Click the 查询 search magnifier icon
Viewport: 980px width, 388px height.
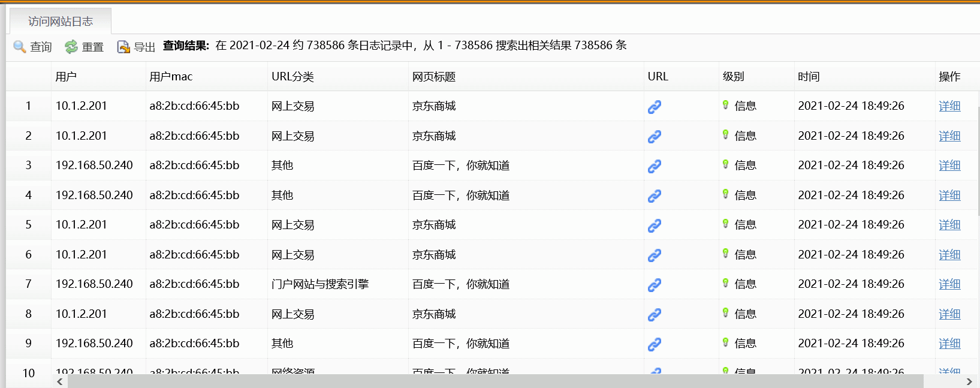pos(20,47)
